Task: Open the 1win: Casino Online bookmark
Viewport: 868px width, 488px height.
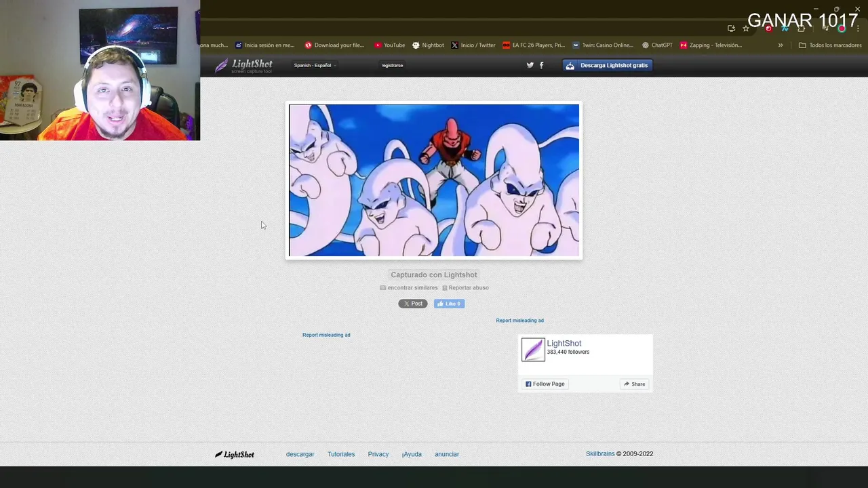Action: click(x=603, y=45)
